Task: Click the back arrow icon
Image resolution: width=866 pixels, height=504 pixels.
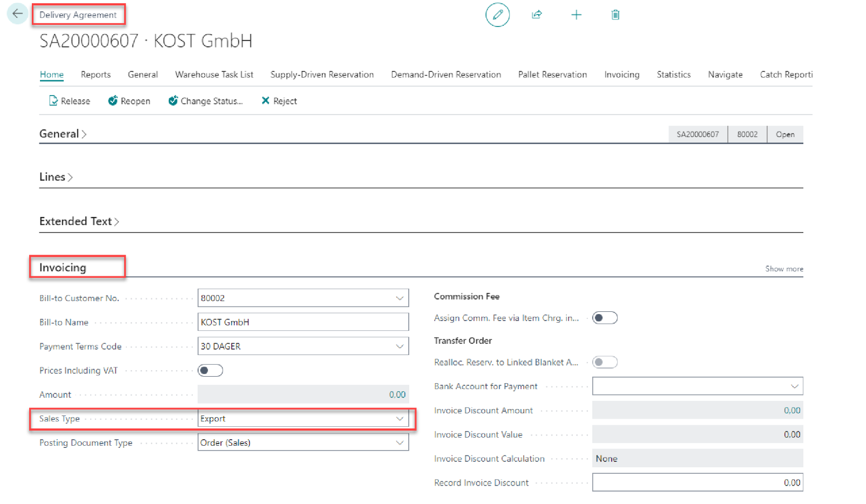Action: pyautogui.click(x=17, y=14)
